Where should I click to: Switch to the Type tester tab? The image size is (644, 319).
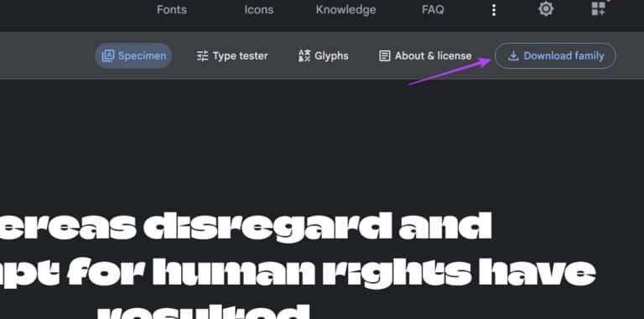[232, 56]
